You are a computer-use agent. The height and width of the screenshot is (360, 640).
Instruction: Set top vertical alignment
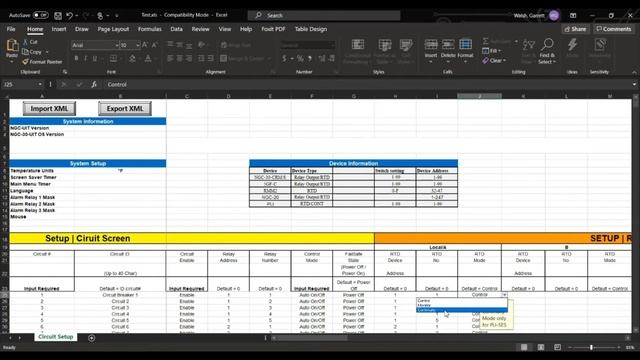coord(170,45)
